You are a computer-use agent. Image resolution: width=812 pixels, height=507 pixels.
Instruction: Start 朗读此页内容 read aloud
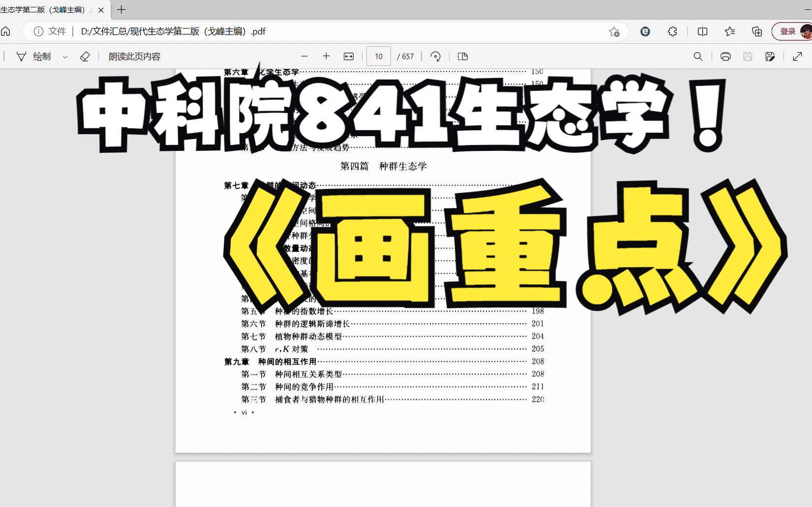[x=134, y=57]
